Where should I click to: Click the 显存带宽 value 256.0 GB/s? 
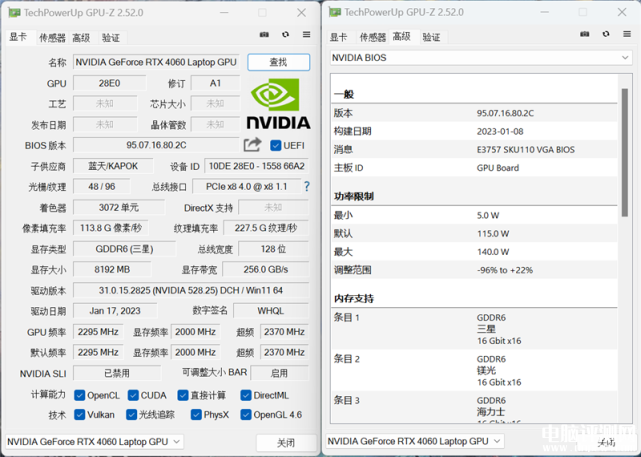266,270
